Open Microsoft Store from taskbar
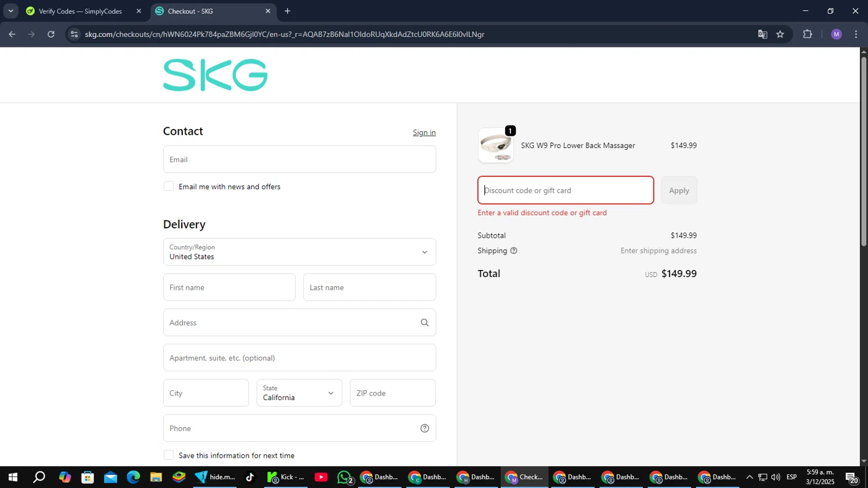This screenshot has width=868, height=488. click(x=87, y=477)
